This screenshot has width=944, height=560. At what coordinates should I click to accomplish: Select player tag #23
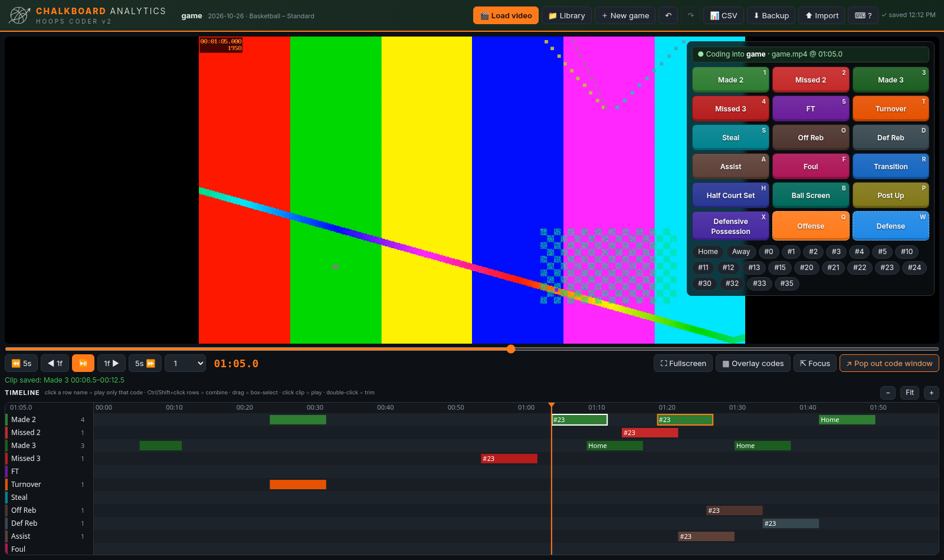pyautogui.click(x=887, y=268)
